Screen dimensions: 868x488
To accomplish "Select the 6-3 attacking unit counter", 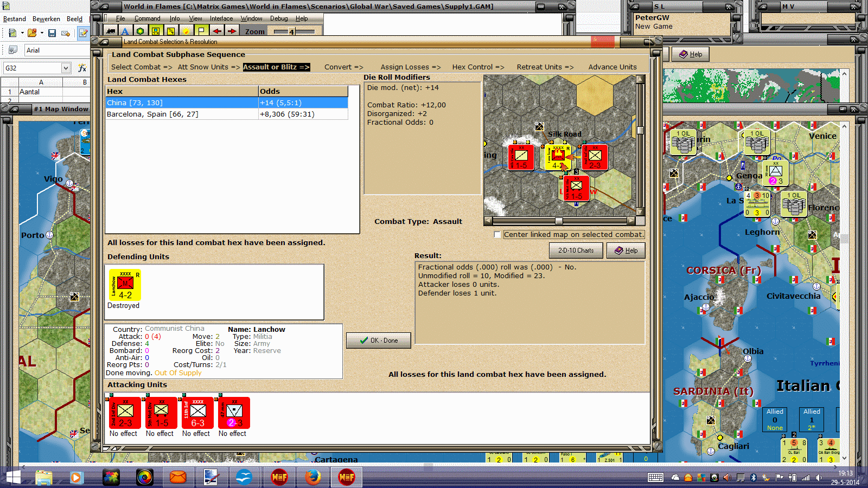I will (x=197, y=413).
